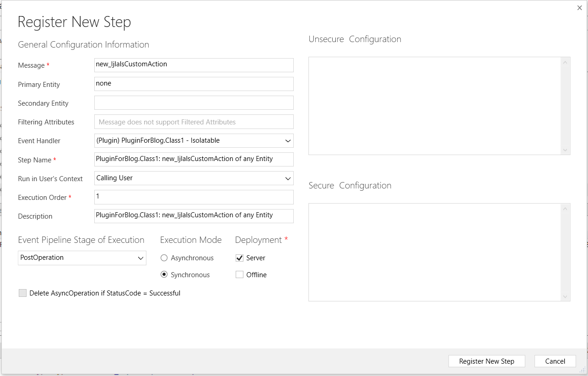
Task: Click the empty Secondary Entity field
Action: [x=194, y=103]
